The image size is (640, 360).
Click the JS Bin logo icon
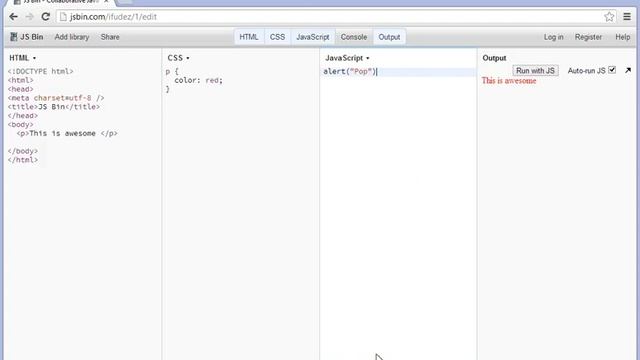tap(13, 37)
